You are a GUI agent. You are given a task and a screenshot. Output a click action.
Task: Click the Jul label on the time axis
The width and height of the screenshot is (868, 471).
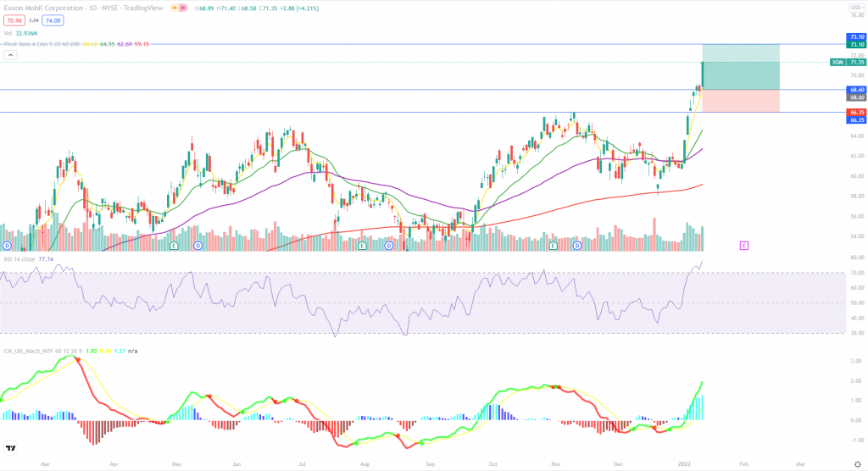click(x=302, y=464)
